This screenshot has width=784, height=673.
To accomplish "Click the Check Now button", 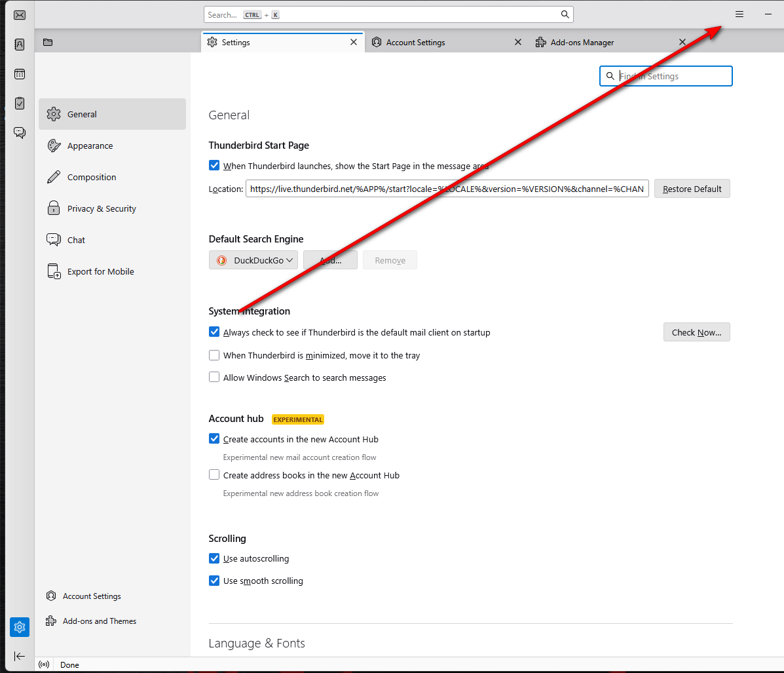I will click(x=696, y=332).
